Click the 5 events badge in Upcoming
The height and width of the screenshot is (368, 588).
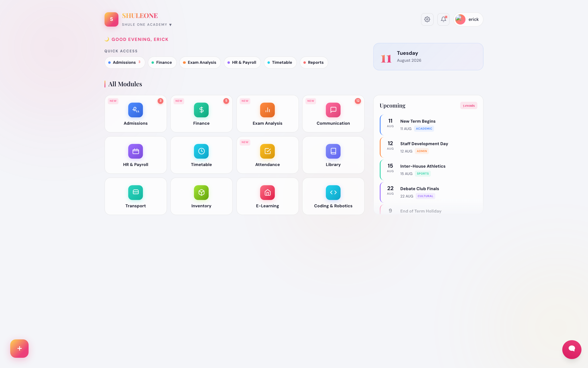tap(469, 106)
